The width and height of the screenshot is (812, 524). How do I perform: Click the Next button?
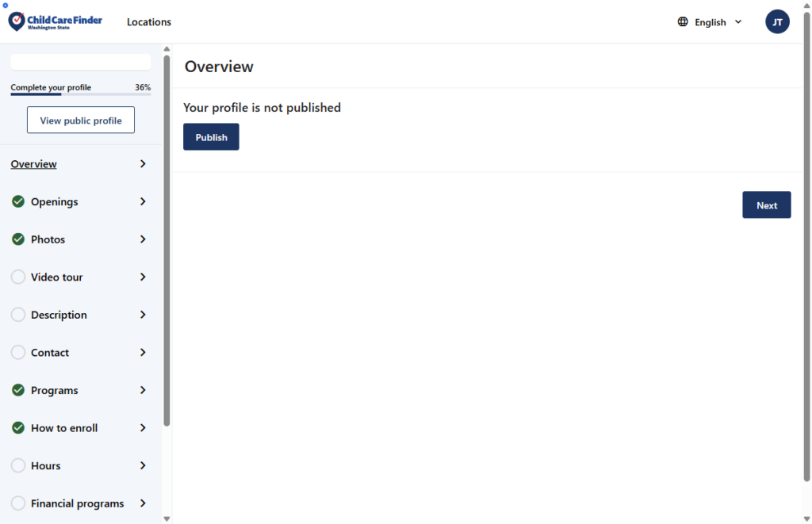pos(766,205)
